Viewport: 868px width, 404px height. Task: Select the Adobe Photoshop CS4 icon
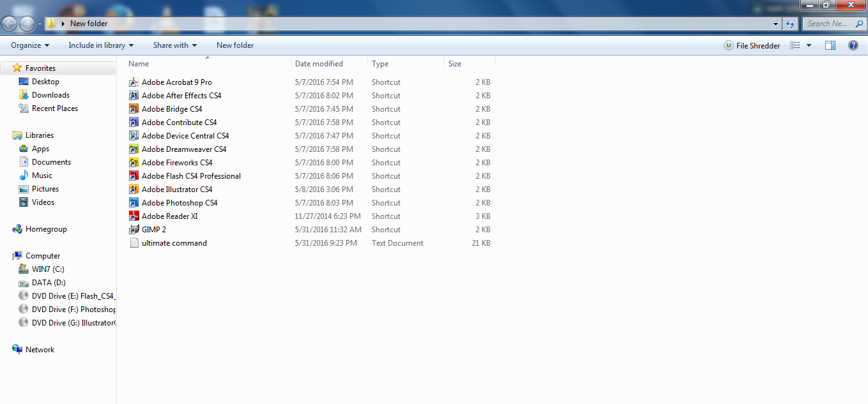pyautogui.click(x=134, y=203)
